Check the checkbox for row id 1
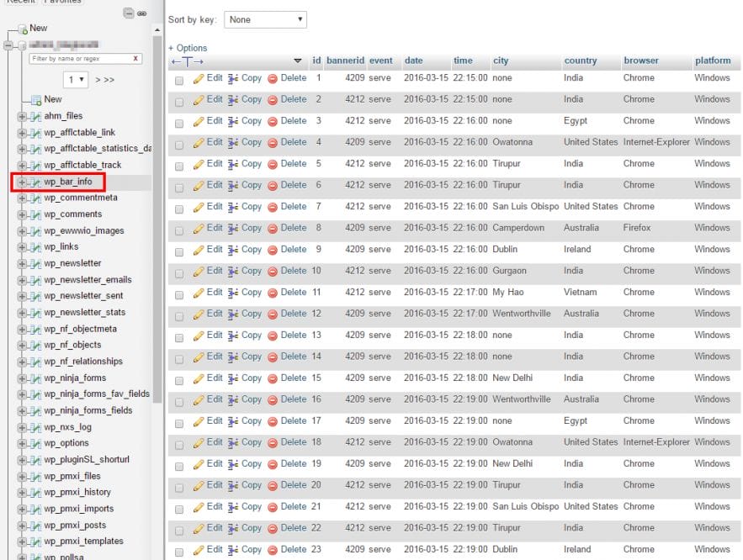 click(x=180, y=77)
